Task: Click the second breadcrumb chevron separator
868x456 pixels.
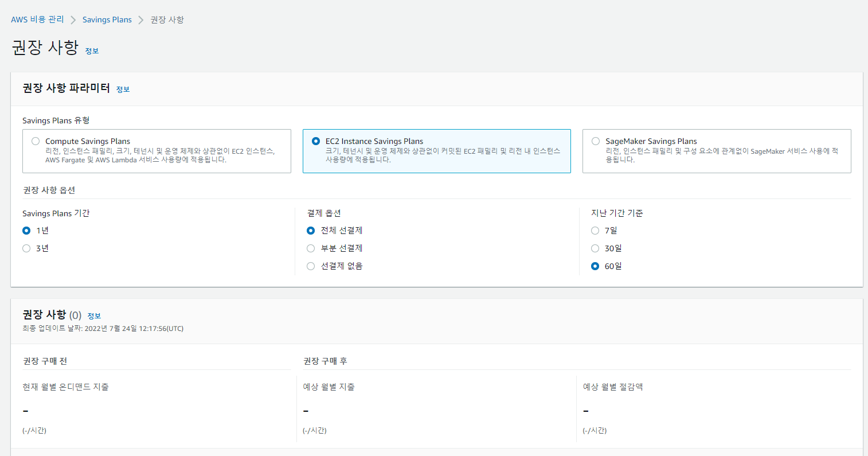Action: 141,20
